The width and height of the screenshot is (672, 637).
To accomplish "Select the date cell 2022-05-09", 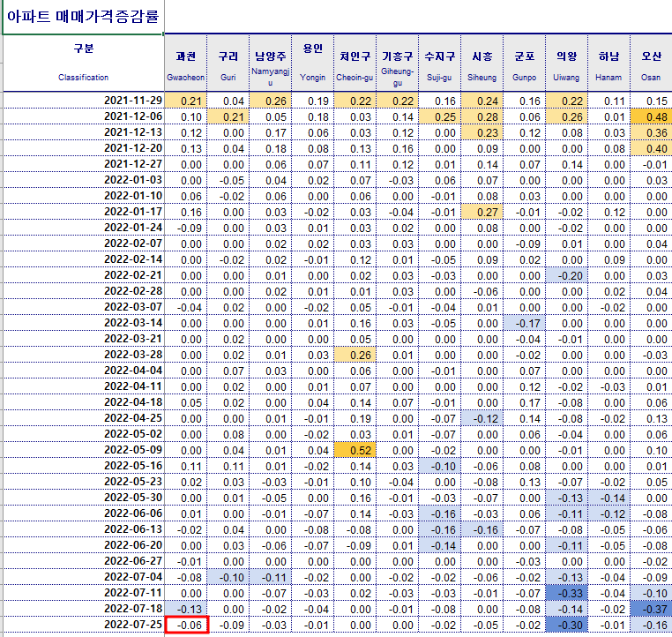I will tap(83, 449).
